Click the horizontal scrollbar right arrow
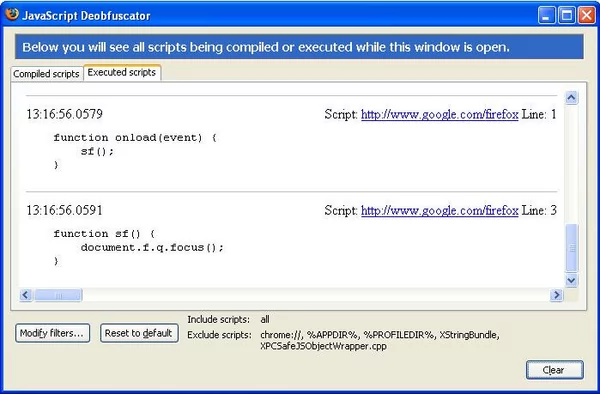 556,295
